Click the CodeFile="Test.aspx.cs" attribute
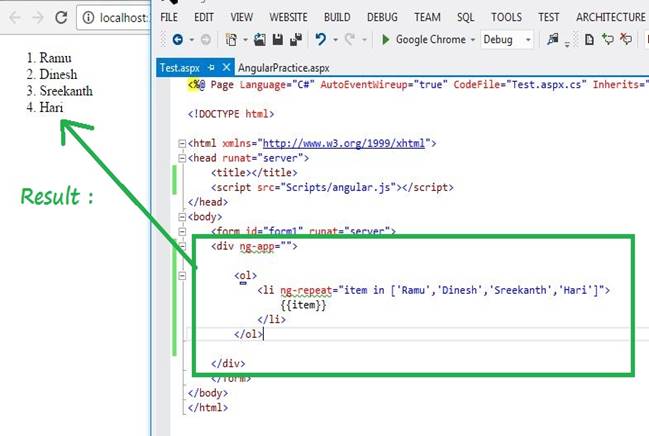 pos(520,84)
